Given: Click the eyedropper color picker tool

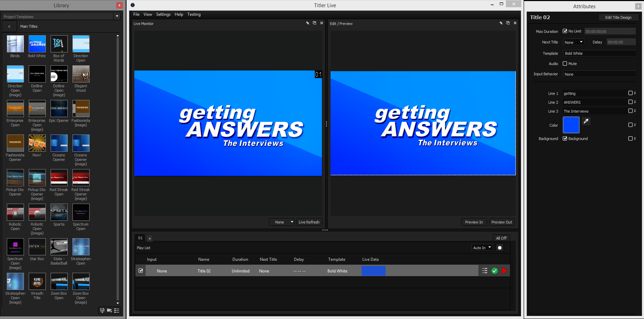Looking at the screenshot, I should 586,121.
